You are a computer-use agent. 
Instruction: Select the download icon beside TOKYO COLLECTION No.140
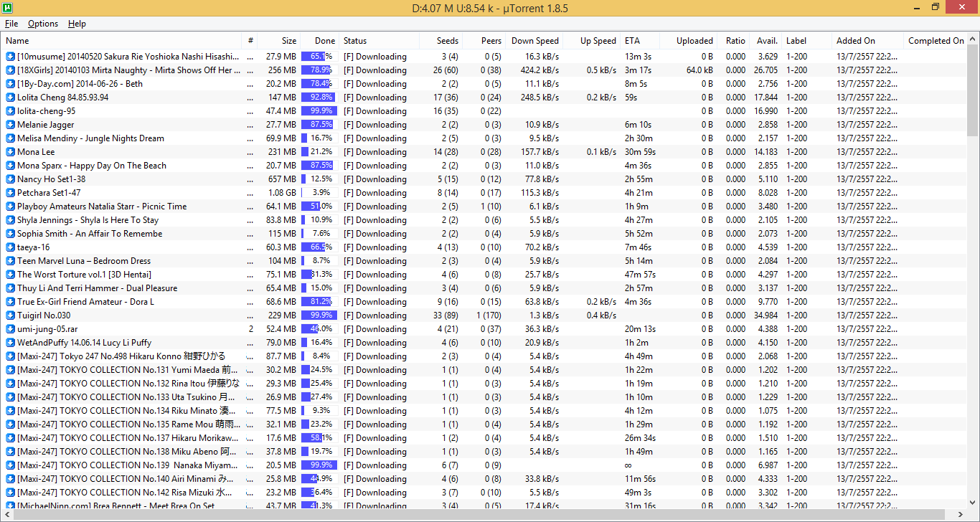[x=11, y=479]
